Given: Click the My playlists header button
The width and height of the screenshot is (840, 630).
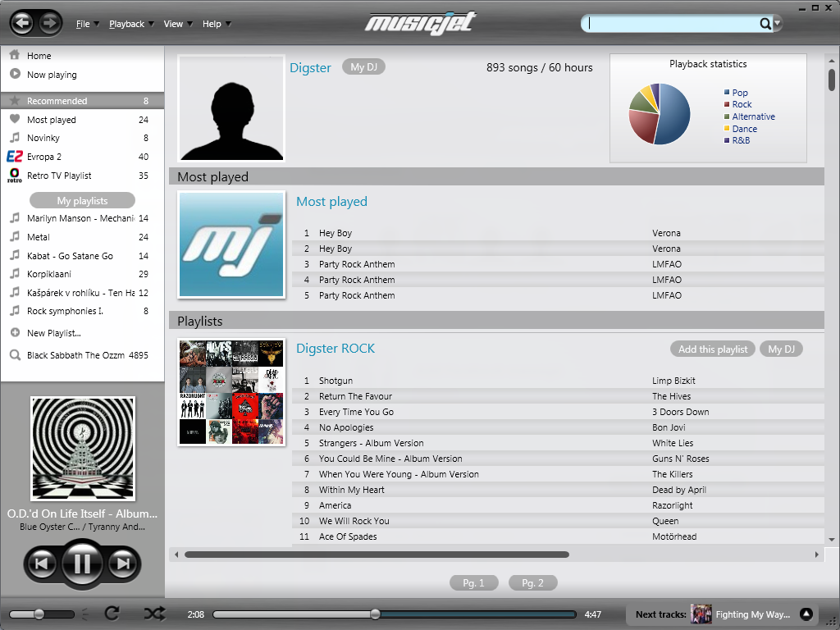Looking at the screenshot, I should (x=83, y=200).
